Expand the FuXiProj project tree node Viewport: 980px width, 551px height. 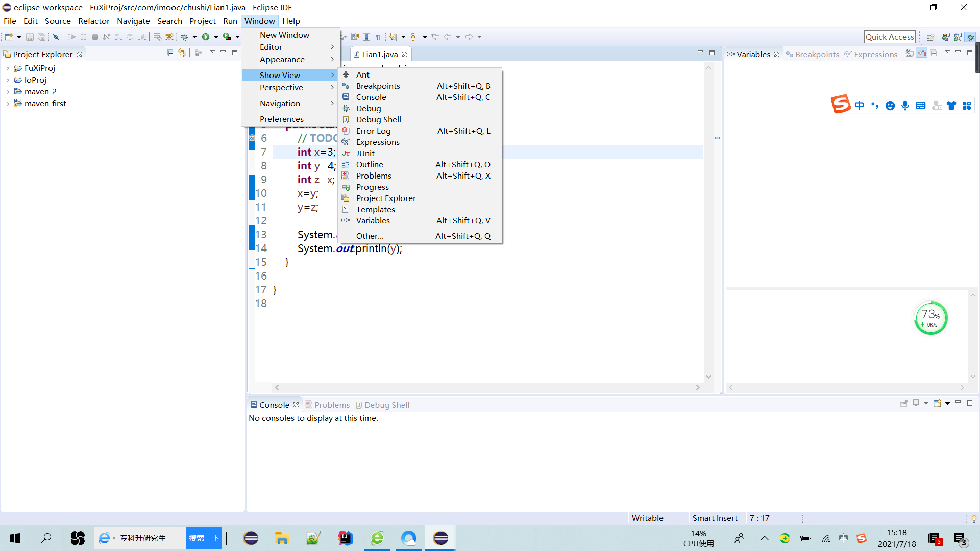8,68
